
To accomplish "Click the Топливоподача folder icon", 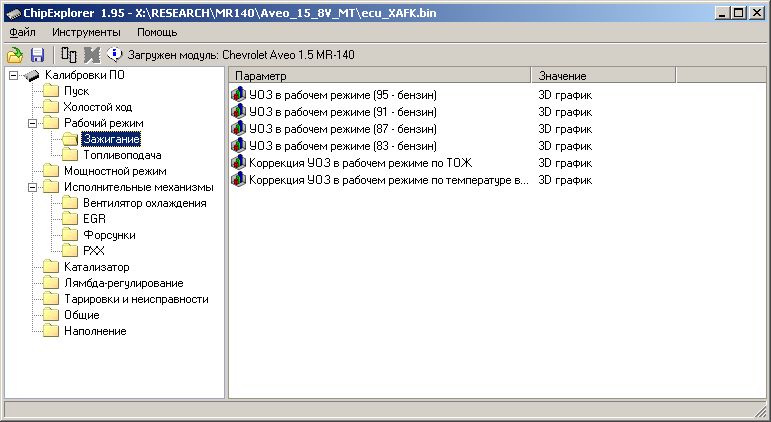I will click(x=70, y=155).
